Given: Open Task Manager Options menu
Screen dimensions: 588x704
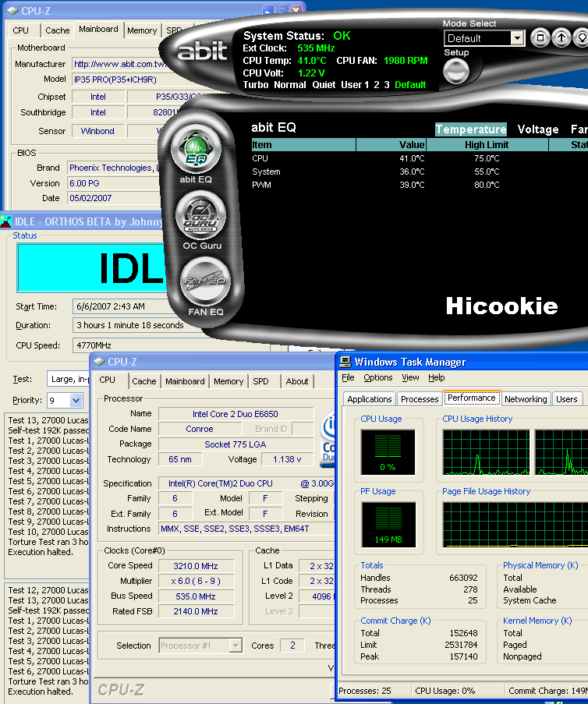Looking at the screenshot, I should click(377, 377).
